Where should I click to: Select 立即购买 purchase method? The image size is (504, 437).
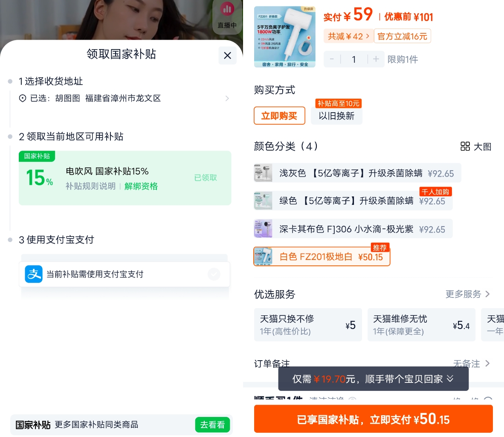pos(279,116)
